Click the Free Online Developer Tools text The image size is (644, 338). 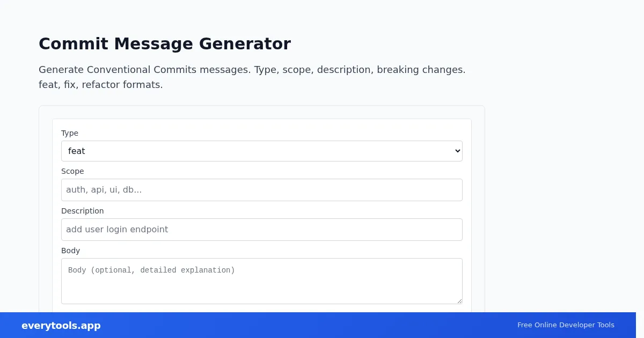[566, 325]
